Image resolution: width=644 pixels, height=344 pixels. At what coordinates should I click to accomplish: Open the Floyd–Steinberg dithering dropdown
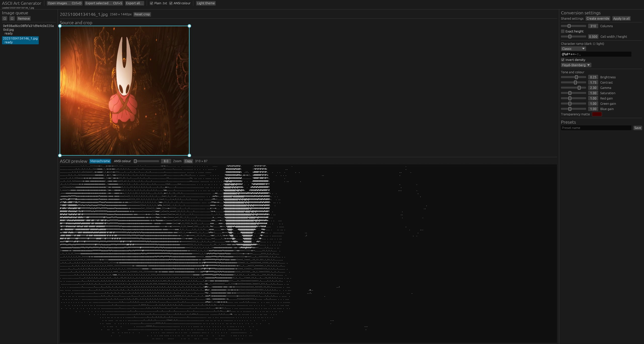(576, 65)
